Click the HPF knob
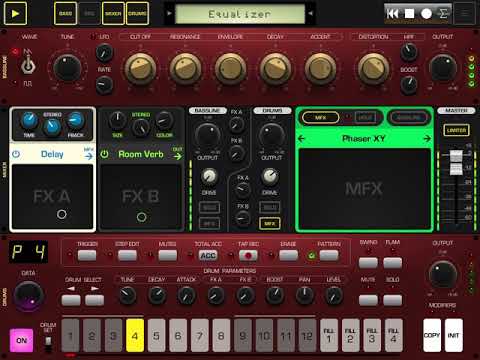Image resolution: width=480 pixels, height=360 pixels. tap(409, 52)
